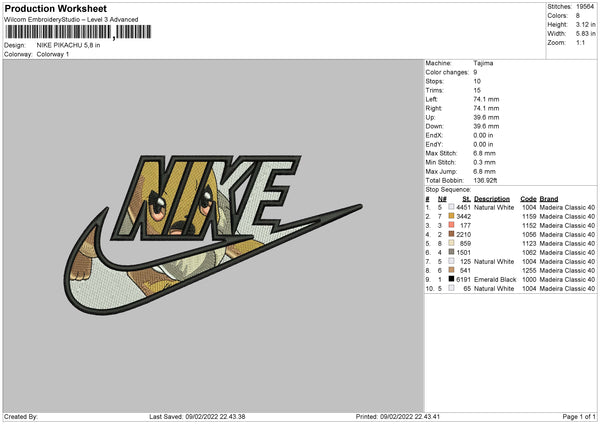Click the Stops value '10'
Screen dimensions: 600x424
point(477,81)
